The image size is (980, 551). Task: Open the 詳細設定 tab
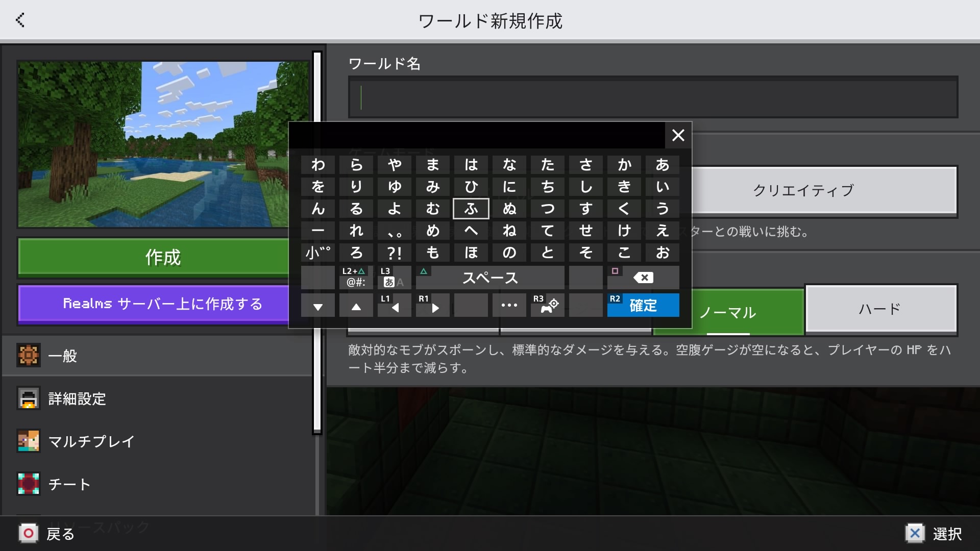coord(157,398)
